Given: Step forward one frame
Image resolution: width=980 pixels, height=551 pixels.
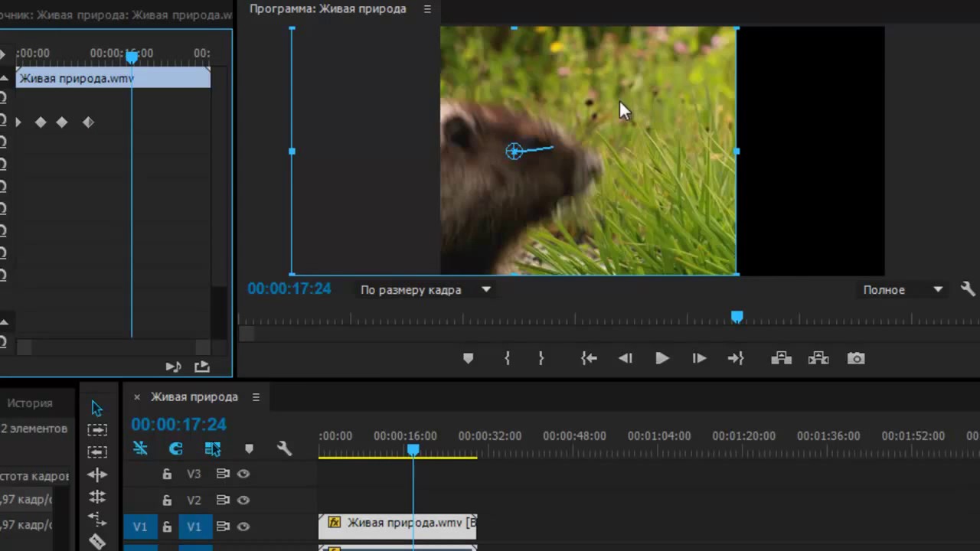Looking at the screenshot, I should click(699, 358).
